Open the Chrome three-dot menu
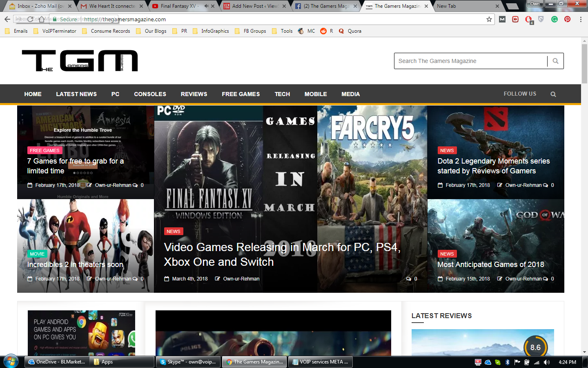 pyautogui.click(x=581, y=19)
